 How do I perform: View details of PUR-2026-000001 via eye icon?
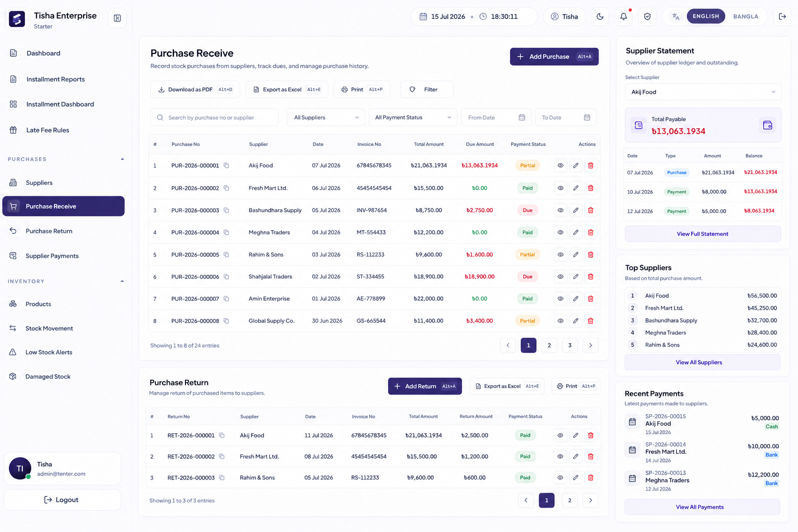[561, 166]
